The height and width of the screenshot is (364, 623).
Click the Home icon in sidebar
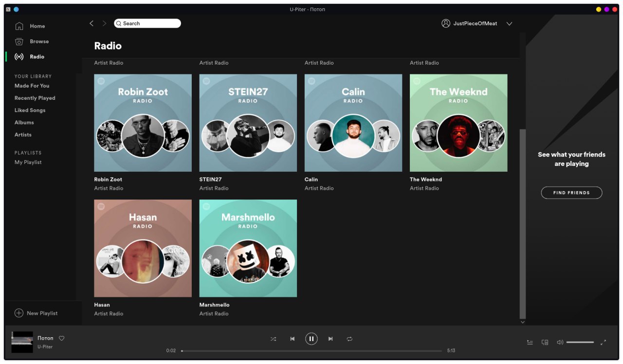click(19, 26)
